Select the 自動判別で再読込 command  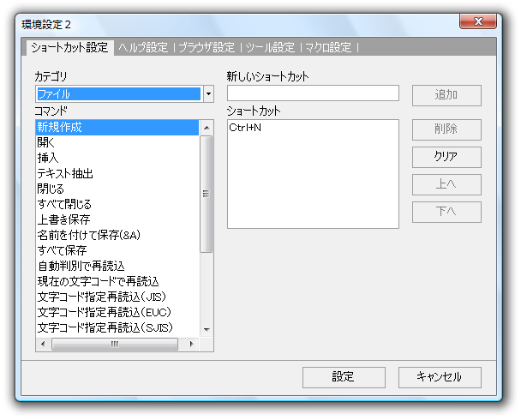[x=117, y=267]
